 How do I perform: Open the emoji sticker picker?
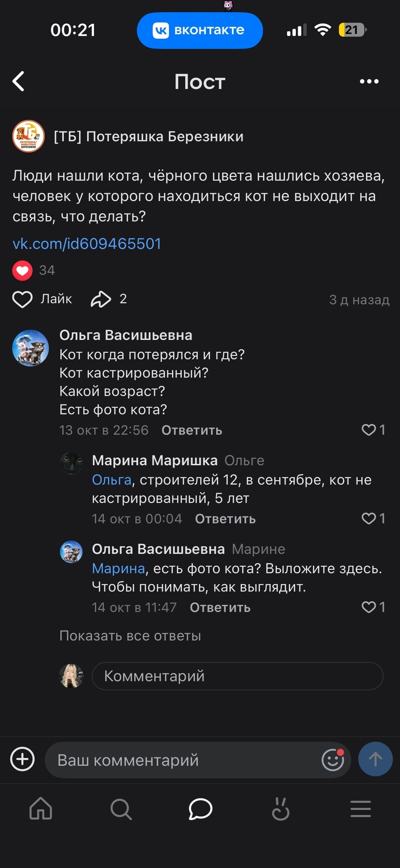333,760
